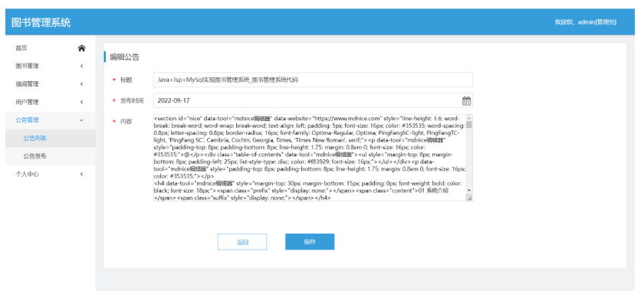Expand the 借阅管理 menu chevron
This screenshot has height=291, width=644.
click(x=82, y=84)
